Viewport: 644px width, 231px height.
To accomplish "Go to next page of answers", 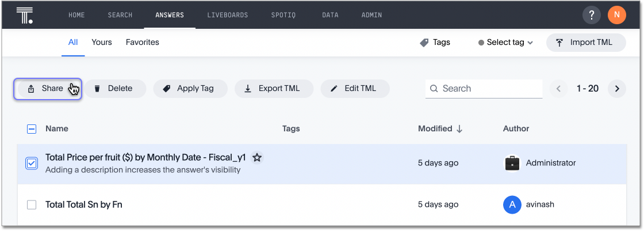I will [x=617, y=89].
